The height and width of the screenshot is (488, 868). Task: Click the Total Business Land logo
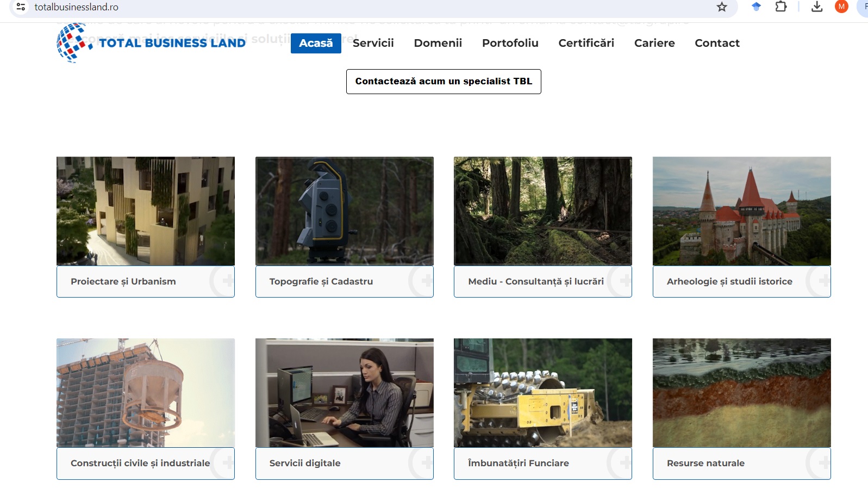coord(151,43)
